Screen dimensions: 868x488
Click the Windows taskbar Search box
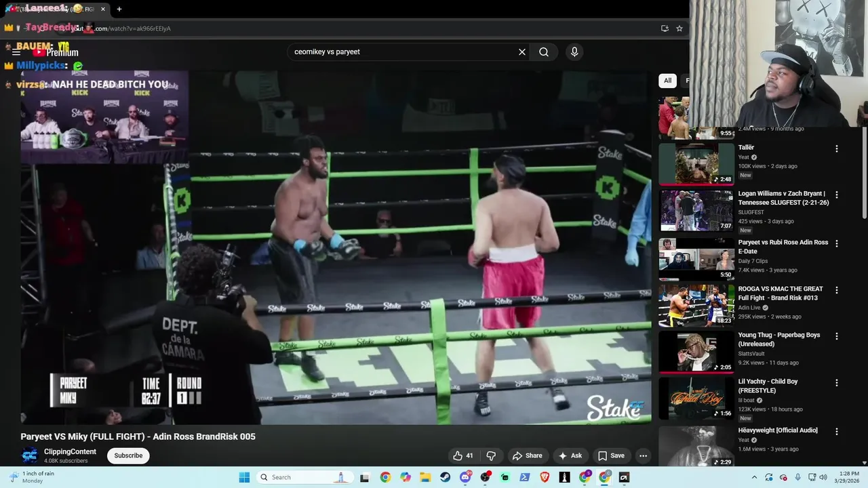coord(305,477)
